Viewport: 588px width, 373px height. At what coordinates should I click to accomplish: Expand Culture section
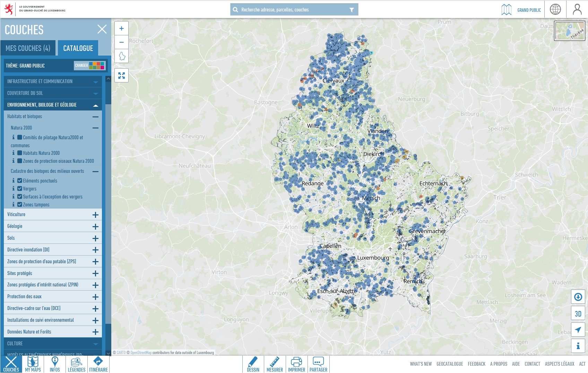click(x=53, y=344)
